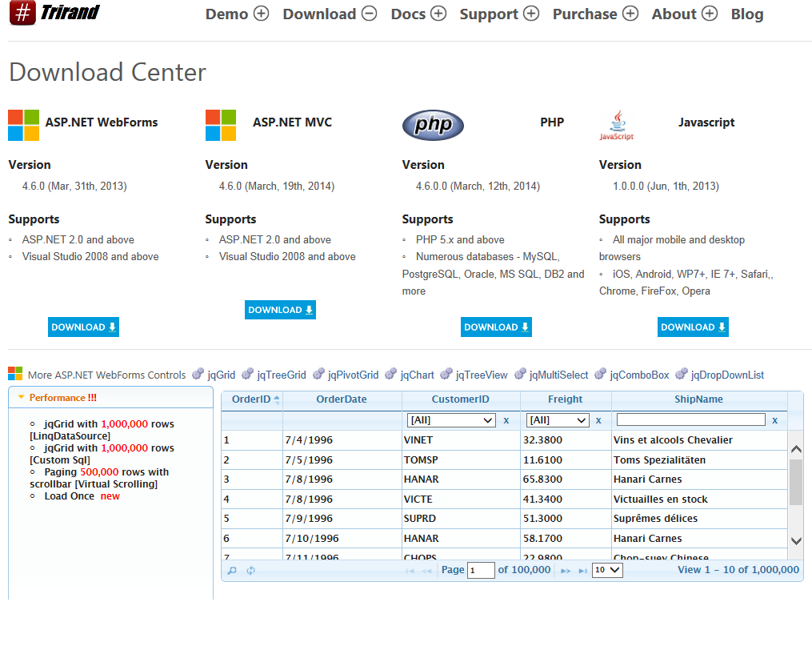
Task: Open the jqMultiSelect link
Action: coord(558,375)
